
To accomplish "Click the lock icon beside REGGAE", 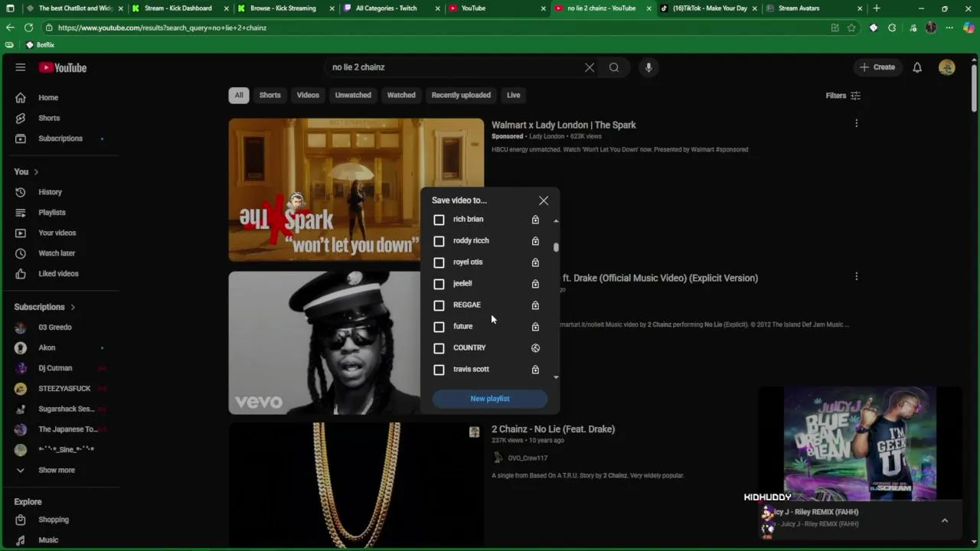I will click(x=535, y=305).
